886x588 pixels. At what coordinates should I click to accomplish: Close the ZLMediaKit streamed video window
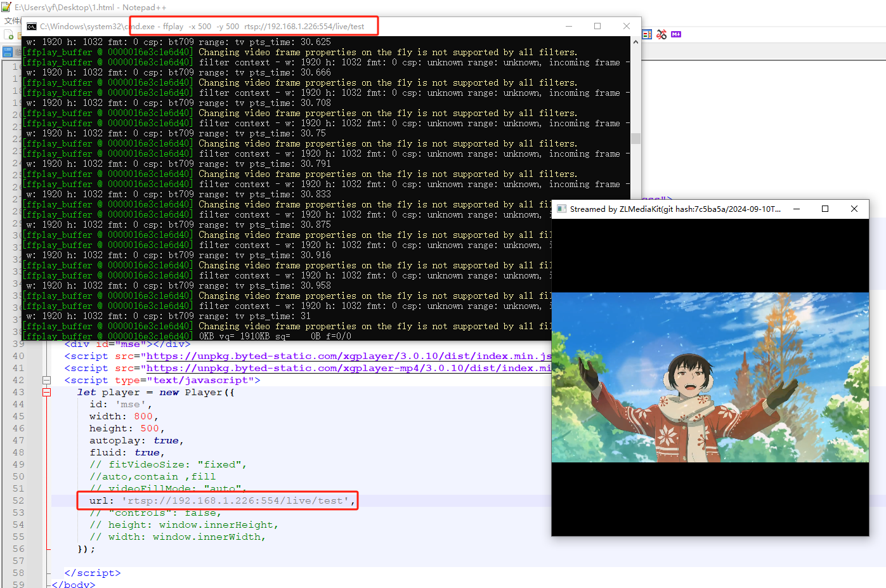click(x=854, y=209)
